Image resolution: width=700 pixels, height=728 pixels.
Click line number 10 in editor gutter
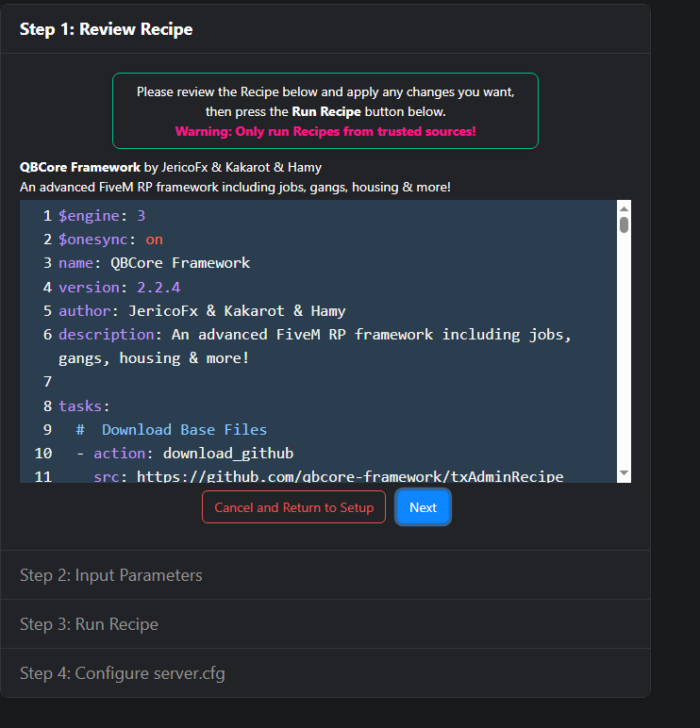43,454
